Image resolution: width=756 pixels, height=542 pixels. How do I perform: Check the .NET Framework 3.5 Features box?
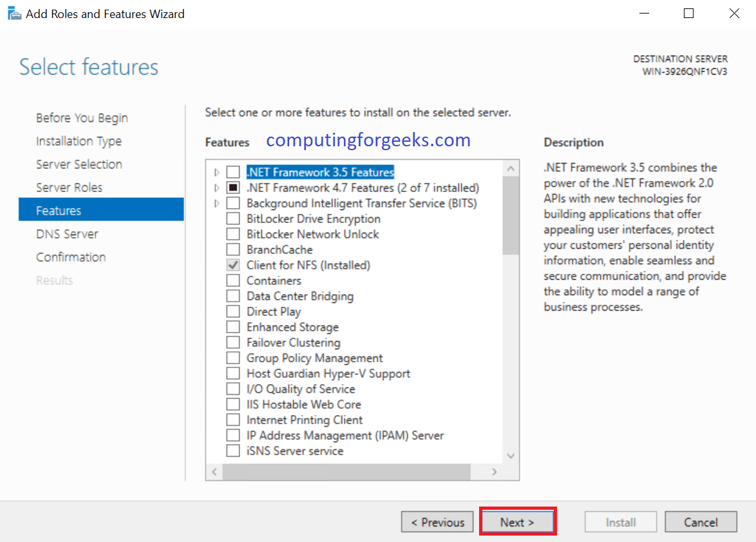(x=233, y=173)
